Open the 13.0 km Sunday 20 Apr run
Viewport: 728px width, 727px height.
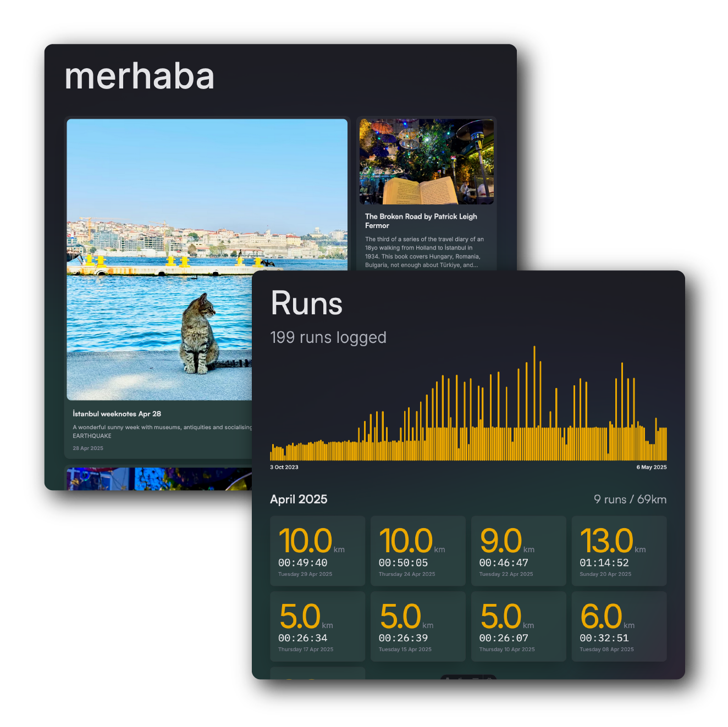(x=619, y=551)
